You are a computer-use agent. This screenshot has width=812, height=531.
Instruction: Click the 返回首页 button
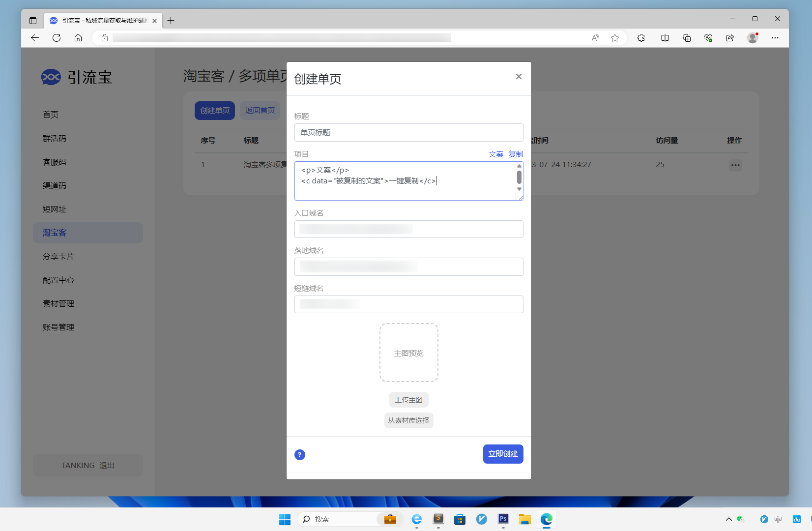(x=260, y=111)
